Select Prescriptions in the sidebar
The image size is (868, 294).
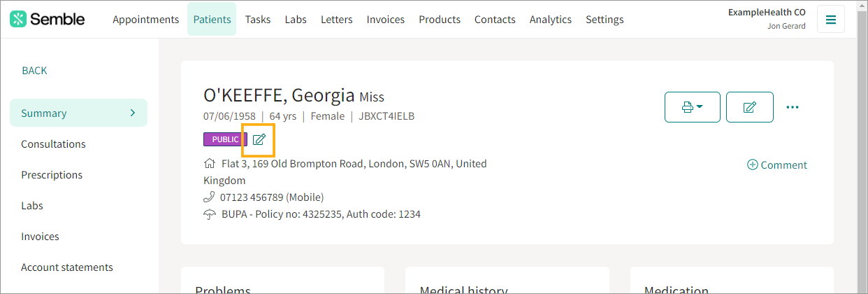(52, 175)
